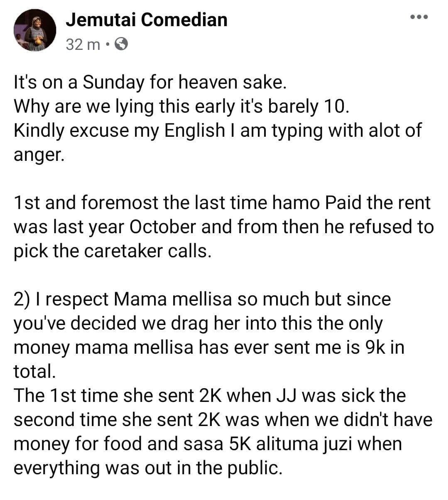The height and width of the screenshot is (500, 448).
Task: Click the word "total." in the post
Action: [x=34, y=371]
